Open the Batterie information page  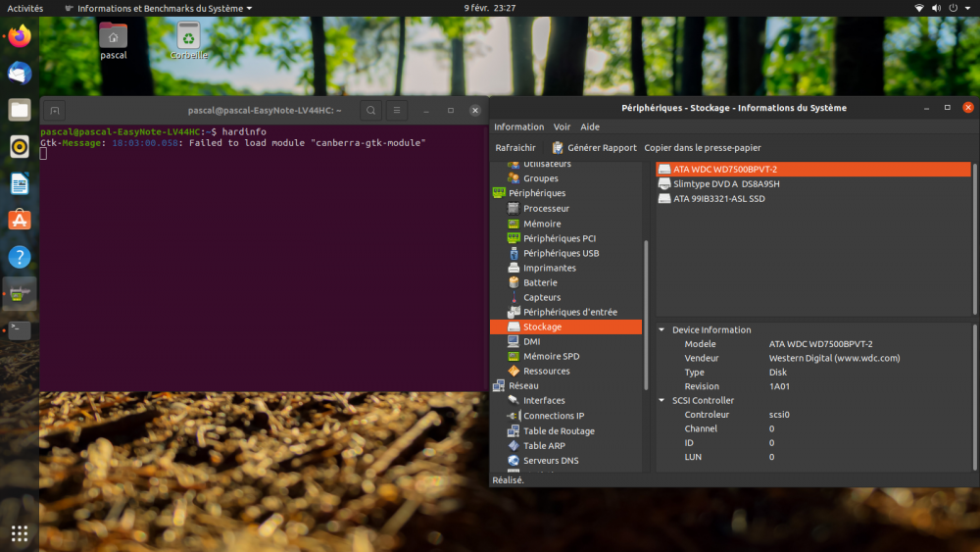tap(540, 282)
